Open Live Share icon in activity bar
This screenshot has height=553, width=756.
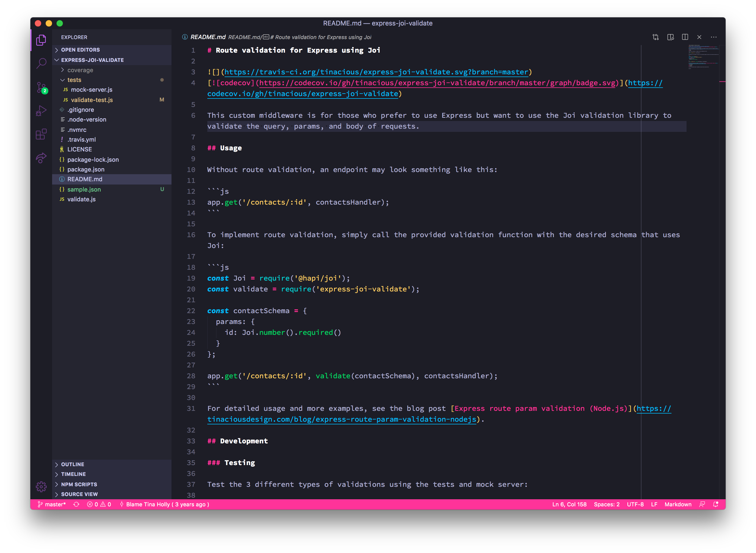tap(41, 158)
